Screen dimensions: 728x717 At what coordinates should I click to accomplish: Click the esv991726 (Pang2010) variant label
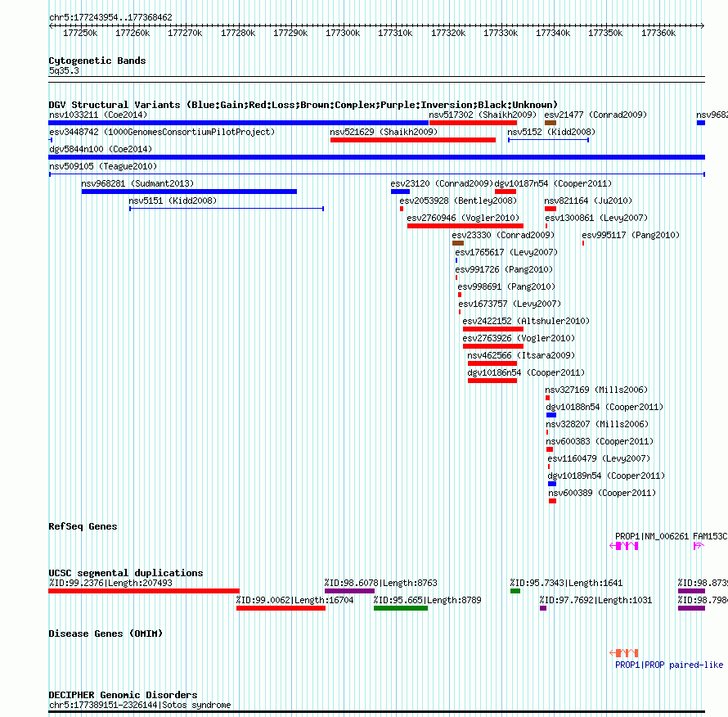504,269
